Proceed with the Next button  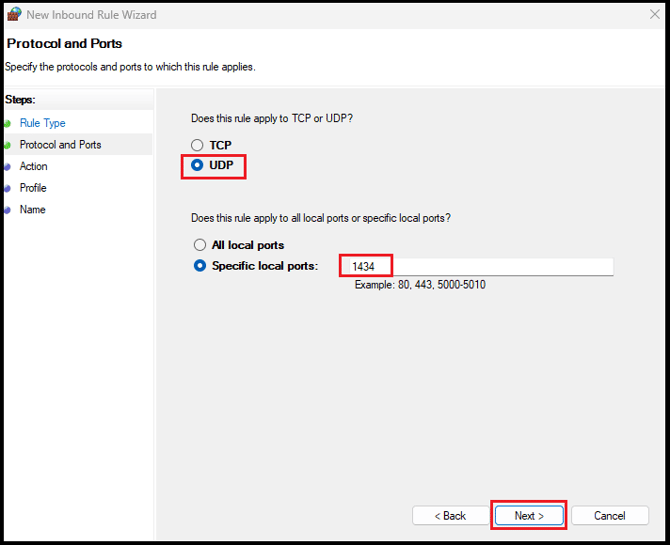pyautogui.click(x=529, y=516)
